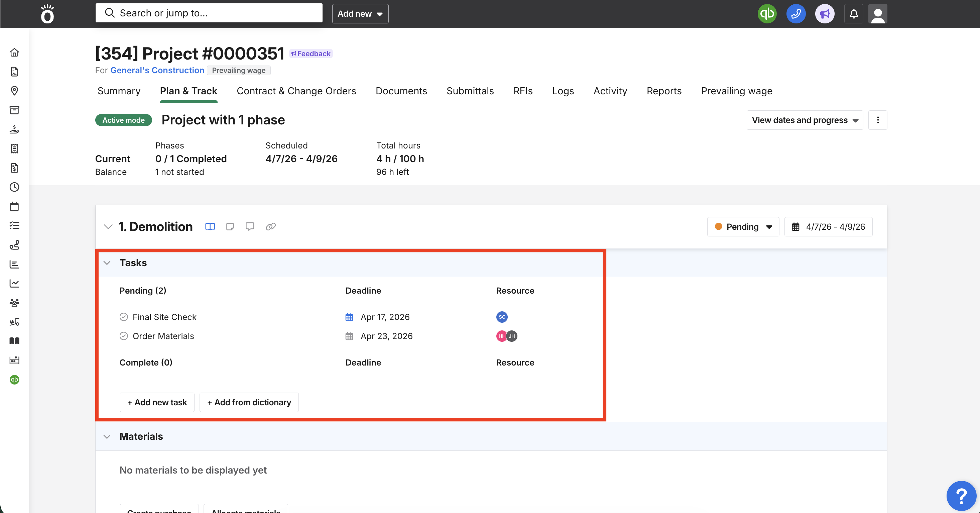The width and height of the screenshot is (980, 513).
Task: Open the Contract & Change Orders tab
Action: [x=296, y=91]
